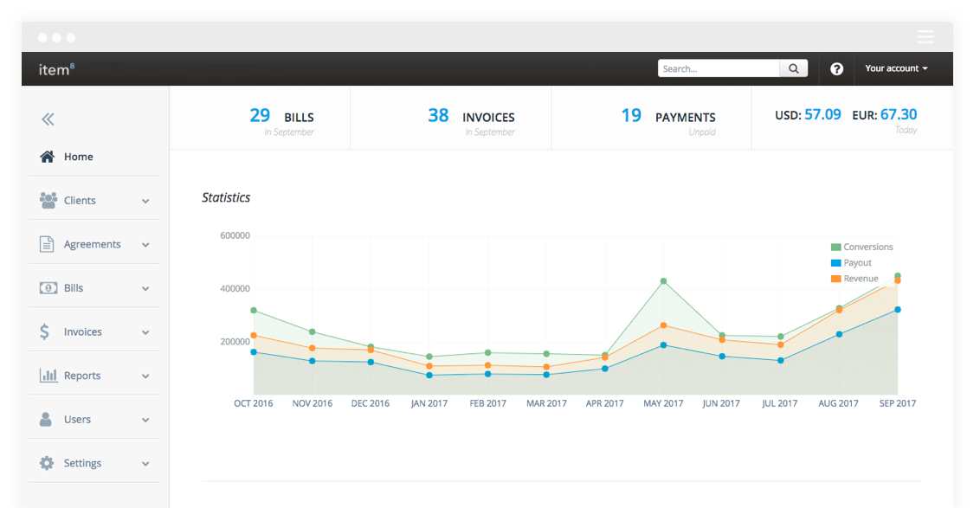Open the 29 Bills summary card
Image resolution: width=980 pixels, height=508 pixels.
pyautogui.click(x=260, y=118)
